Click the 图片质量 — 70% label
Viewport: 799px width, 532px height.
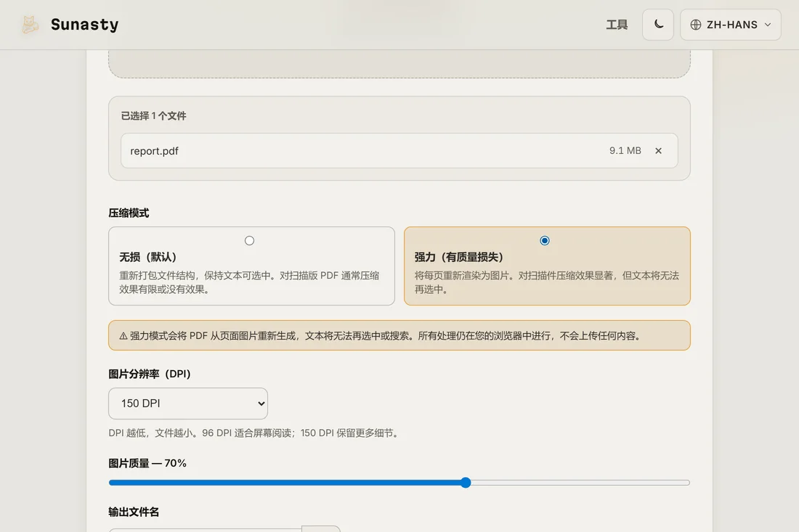tap(147, 463)
